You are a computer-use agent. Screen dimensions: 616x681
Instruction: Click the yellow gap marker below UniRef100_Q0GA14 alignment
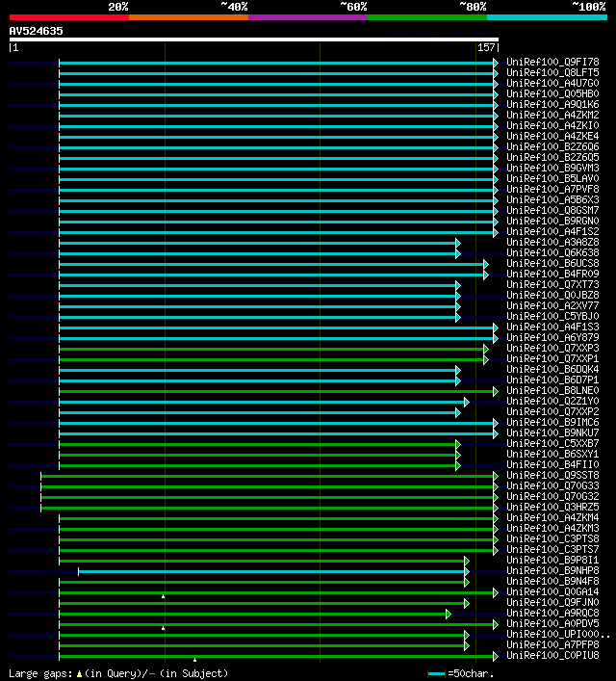tap(164, 597)
